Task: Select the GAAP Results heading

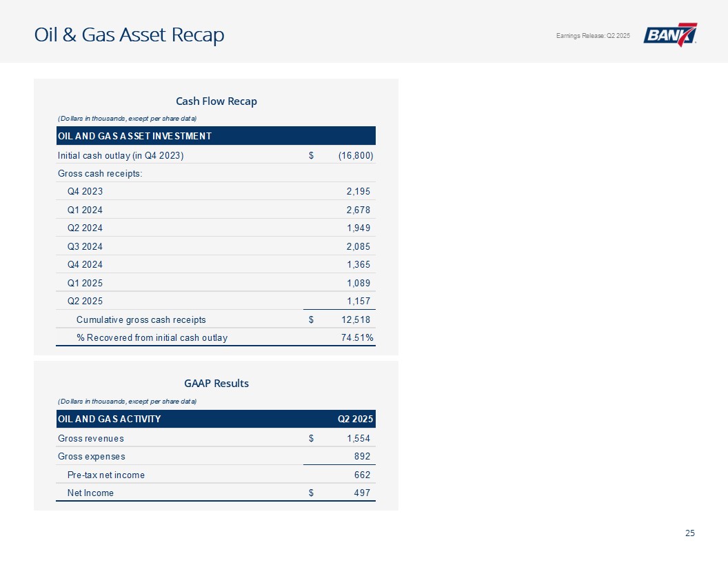Action: coord(216,383)
